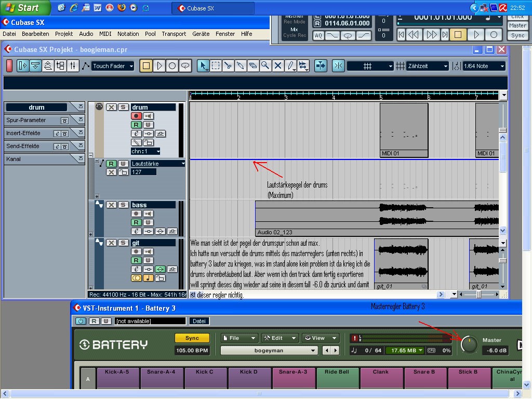This screenshot has height=399, width=532.
Task: Click Record in the transport panel
Action: click(494, 35)
